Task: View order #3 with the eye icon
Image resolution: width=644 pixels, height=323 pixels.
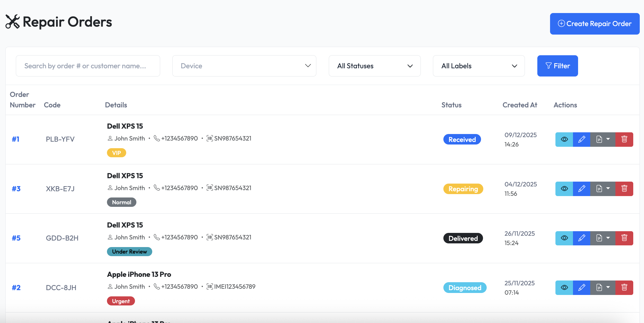Action: [564, 189]
